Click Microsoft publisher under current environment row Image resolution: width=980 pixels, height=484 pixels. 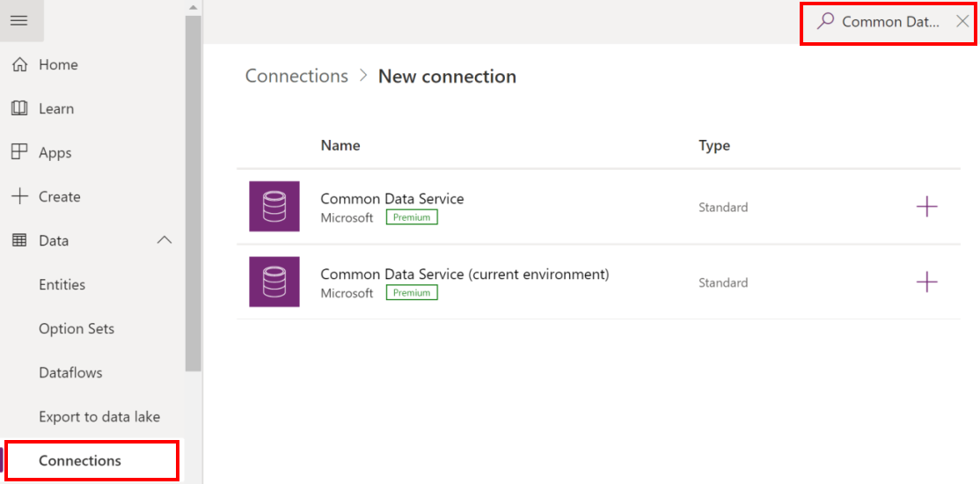click(347, 293)
